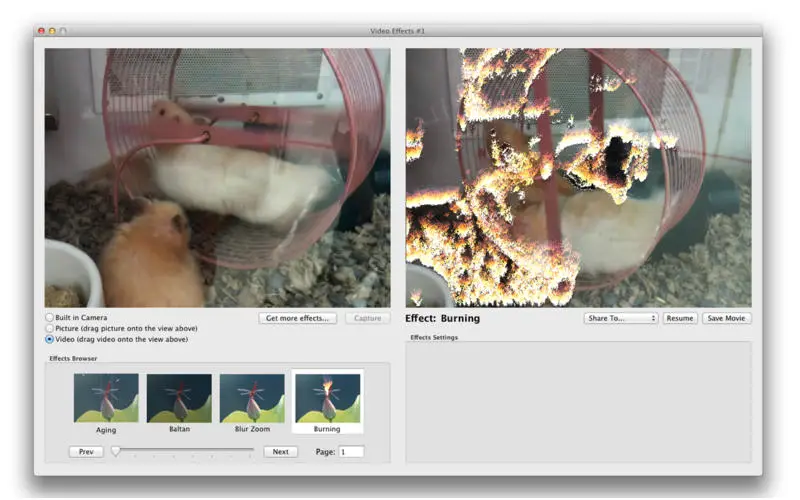Go to the Next effects page
The image size is (800, 500).
point(281,452)
